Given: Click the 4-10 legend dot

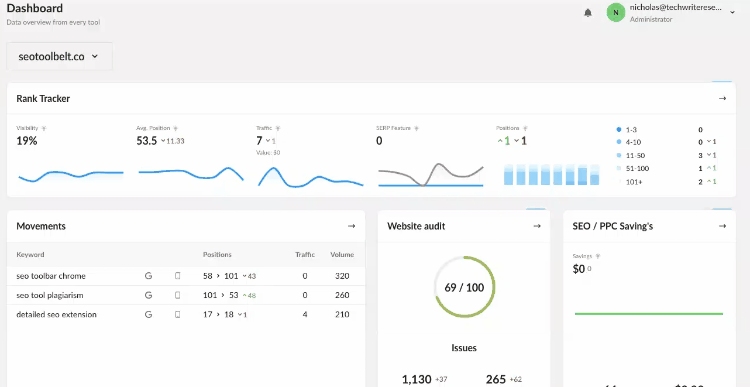Looking at the screenshot, I should click(x=619, y=142).
